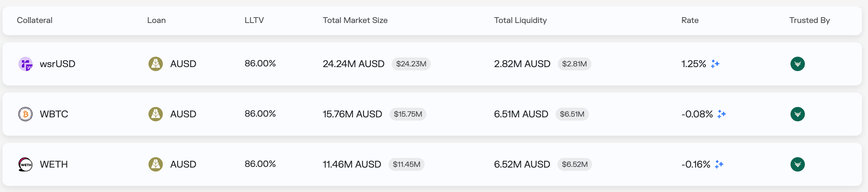Click the AUSD loan icon in WBTC row
The image size is (868, 192).
[x=156, y=114]
